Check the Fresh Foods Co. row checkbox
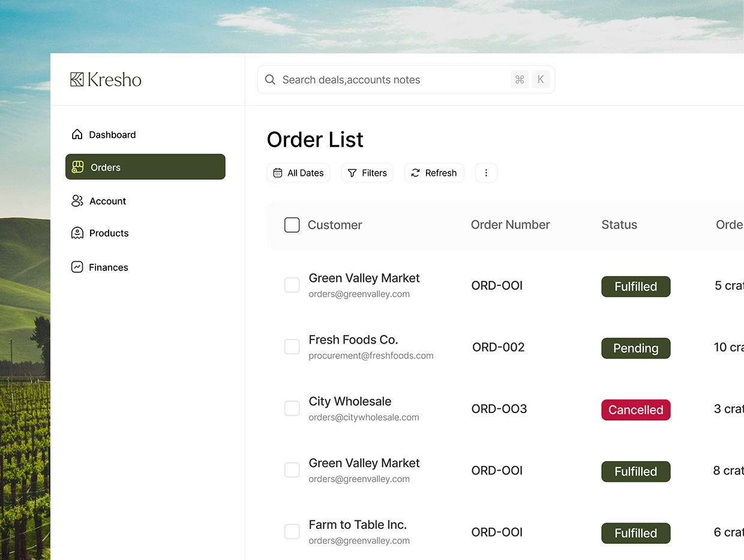This screenshot has height=560, width=744. (x=292, y=347)
